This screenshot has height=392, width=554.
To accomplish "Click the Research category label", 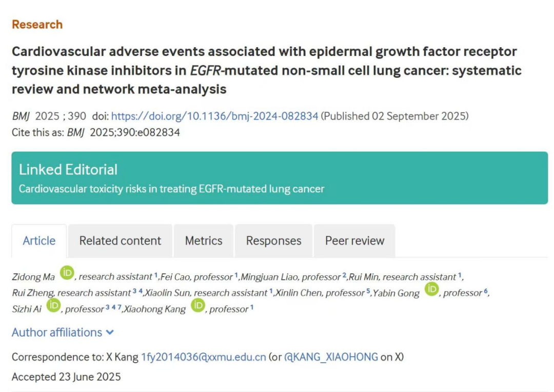I will (37, 25).
